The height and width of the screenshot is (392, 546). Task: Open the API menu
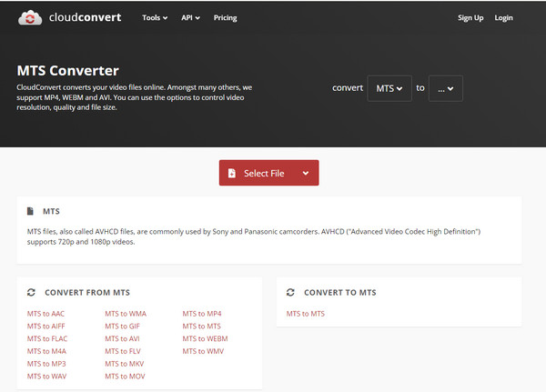(x=190, y=18)
